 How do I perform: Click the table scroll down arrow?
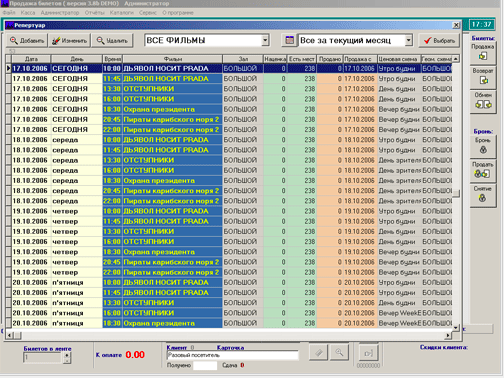click(x=456, y=328)
